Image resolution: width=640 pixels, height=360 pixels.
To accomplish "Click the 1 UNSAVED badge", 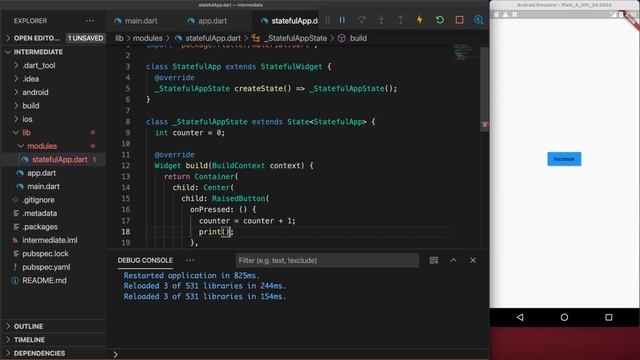I will [x=85, y=38].
